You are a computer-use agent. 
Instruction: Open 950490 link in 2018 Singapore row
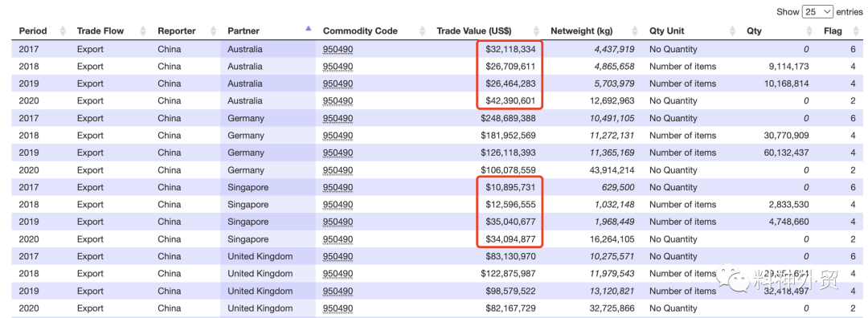click(x=338, y=205)
